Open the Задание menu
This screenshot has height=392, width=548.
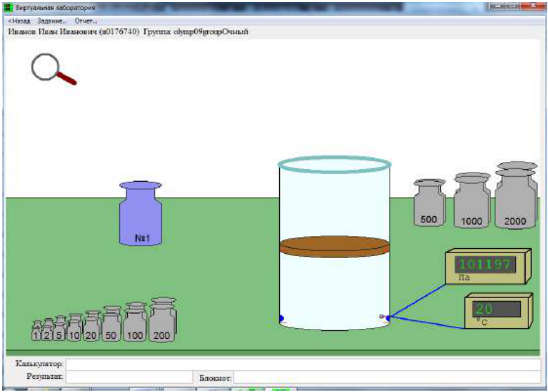pyautogui.click(x=52, y=21)
